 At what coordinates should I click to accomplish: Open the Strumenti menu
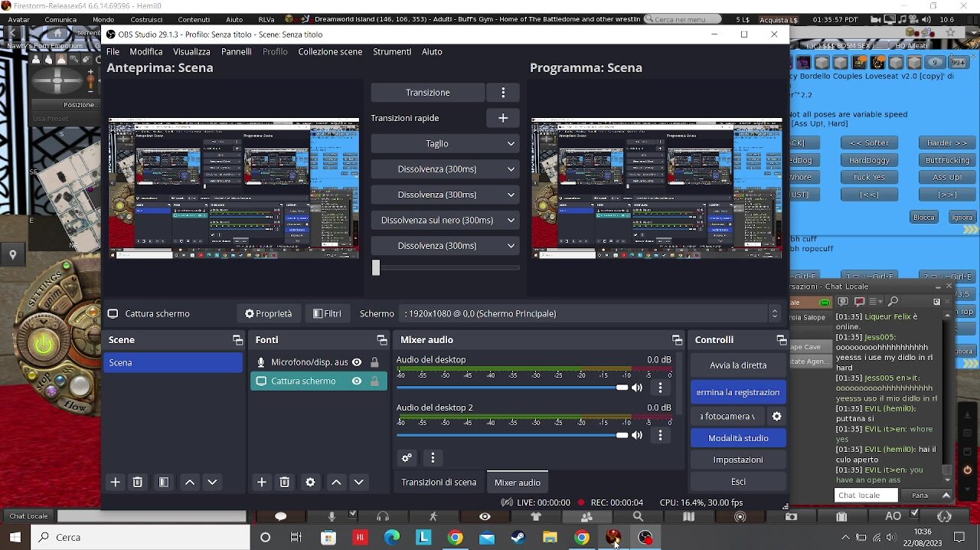point(392,51)
